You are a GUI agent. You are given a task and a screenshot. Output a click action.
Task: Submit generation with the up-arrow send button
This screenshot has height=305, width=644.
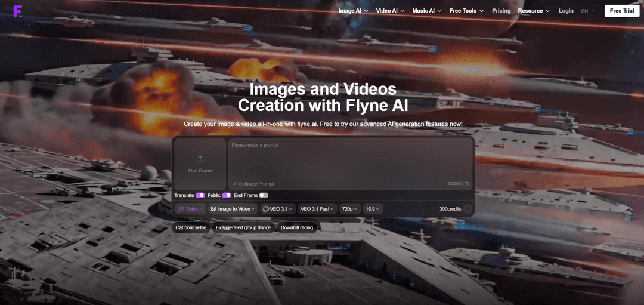[467, 209]
